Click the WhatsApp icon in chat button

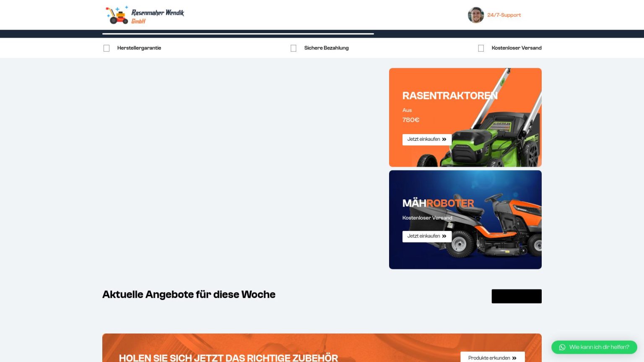[562, 347]
